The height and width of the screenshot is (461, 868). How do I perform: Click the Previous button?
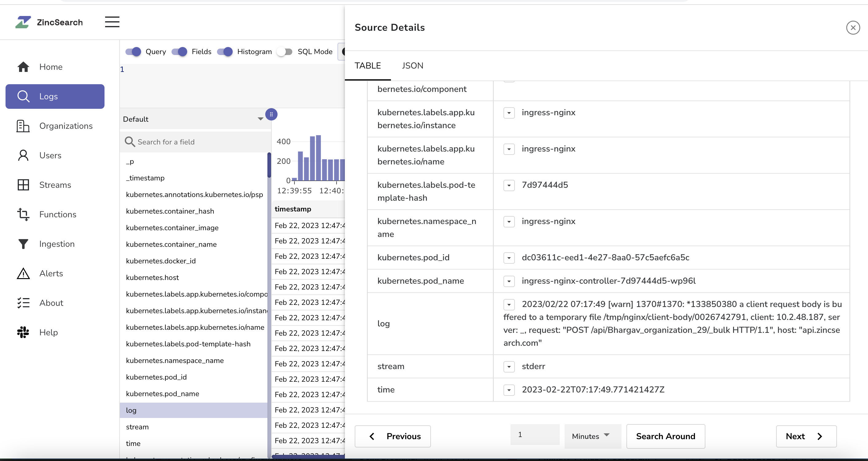pos(393,436)
